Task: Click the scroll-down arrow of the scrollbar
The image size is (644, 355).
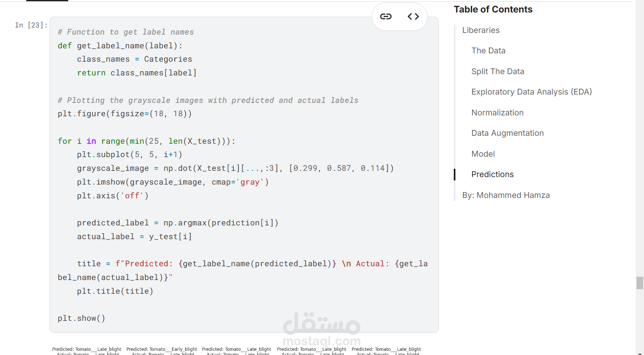Action: [640, 353]
